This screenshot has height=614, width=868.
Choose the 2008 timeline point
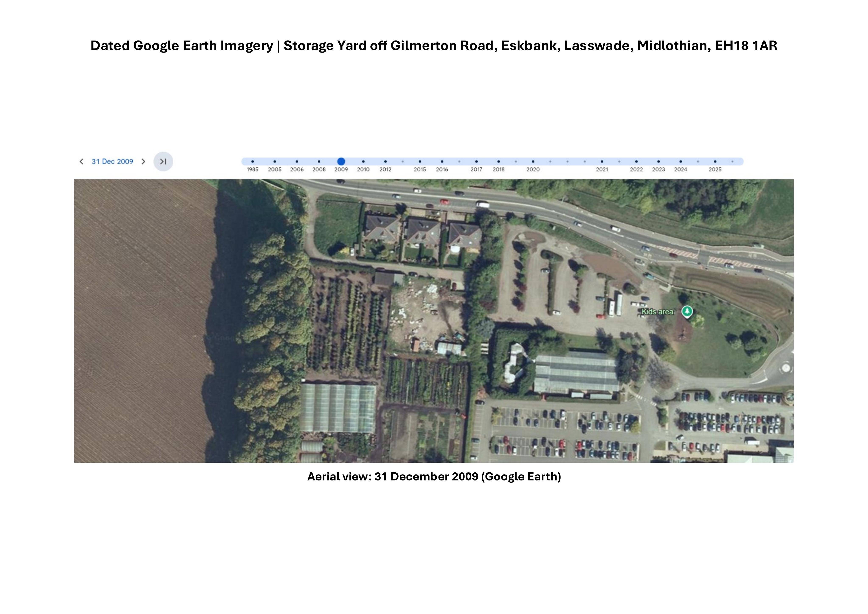pos(319,162)
